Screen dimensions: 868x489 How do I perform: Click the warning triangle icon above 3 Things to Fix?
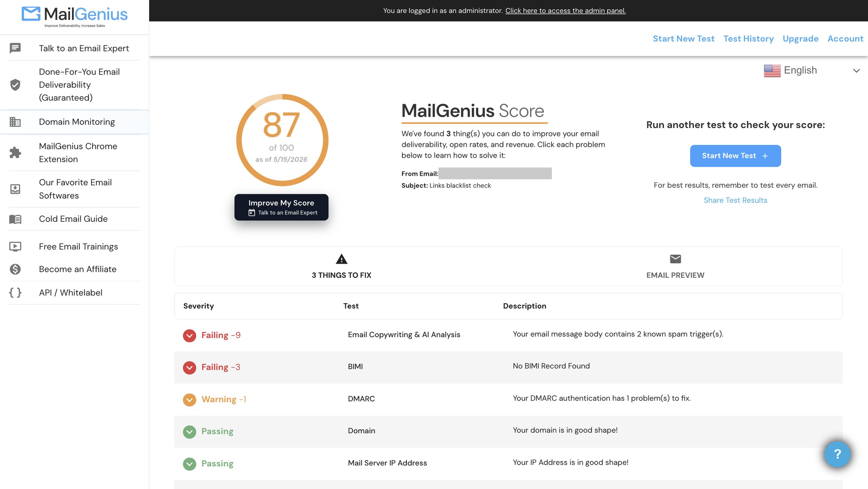(341, 259)
